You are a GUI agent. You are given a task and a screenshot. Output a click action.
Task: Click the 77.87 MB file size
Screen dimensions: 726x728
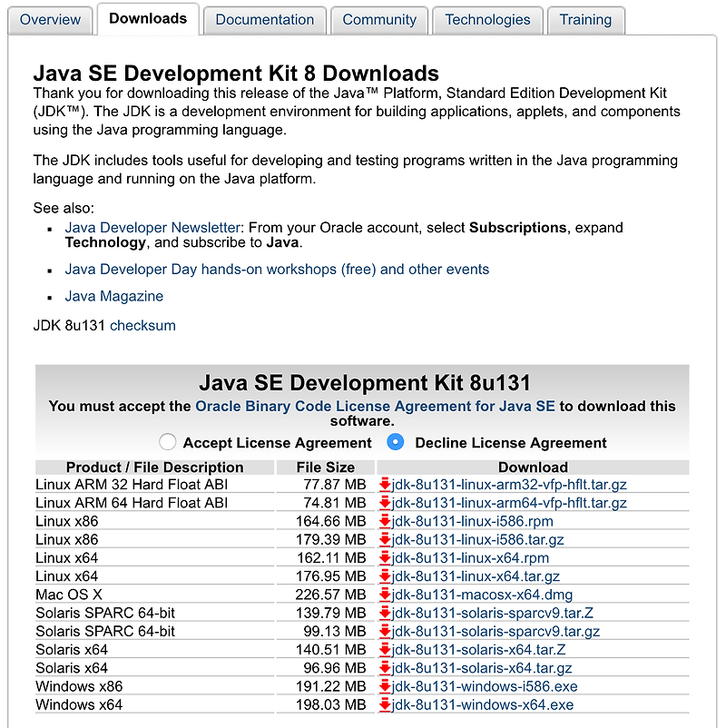334,484
